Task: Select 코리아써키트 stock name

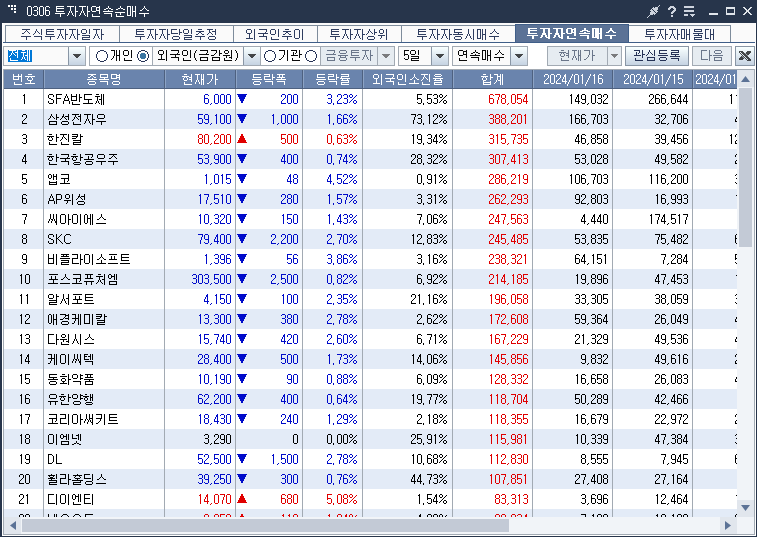Action: (83, 420)
